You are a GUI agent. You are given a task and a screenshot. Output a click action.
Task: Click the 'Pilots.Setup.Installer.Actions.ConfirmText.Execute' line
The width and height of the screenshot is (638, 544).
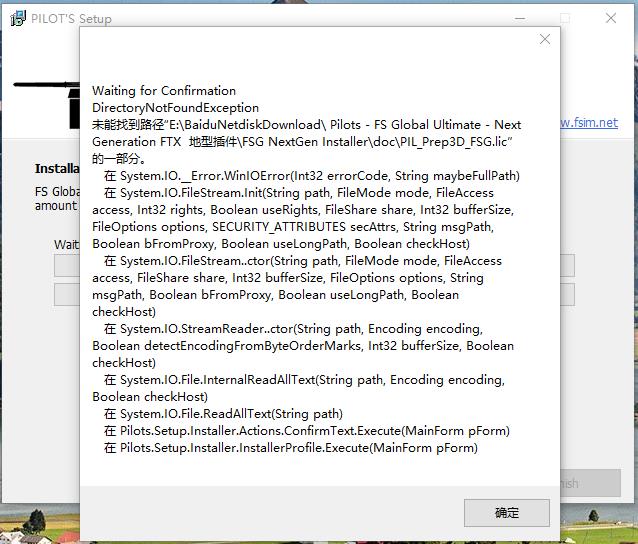tap(307, 431)
